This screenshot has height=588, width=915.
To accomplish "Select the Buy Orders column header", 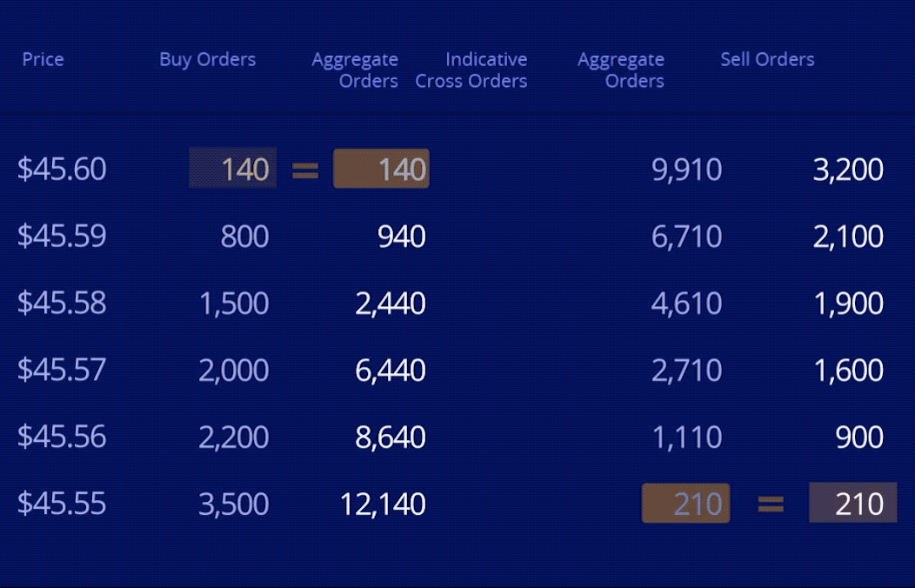I will click(x=207, y=59).
